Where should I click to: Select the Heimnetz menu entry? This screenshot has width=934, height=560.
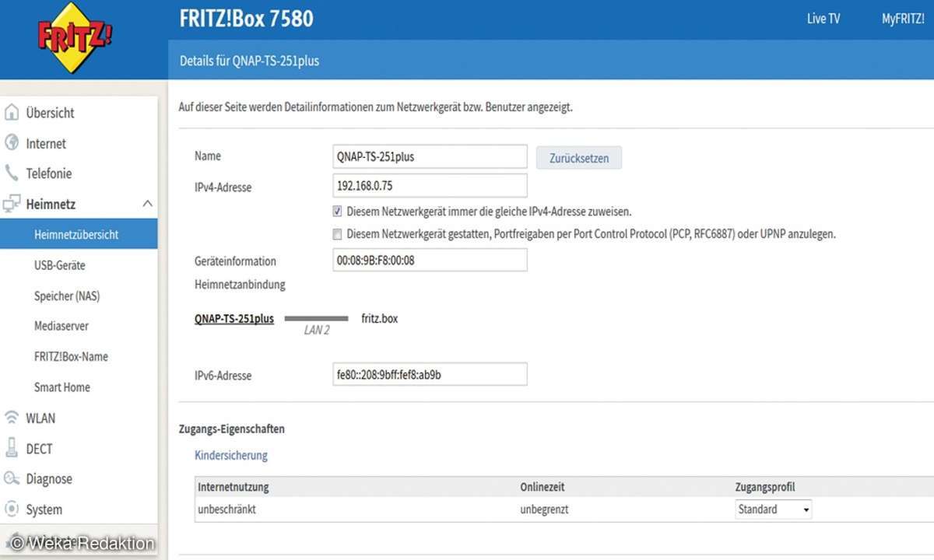pos(51,205)
